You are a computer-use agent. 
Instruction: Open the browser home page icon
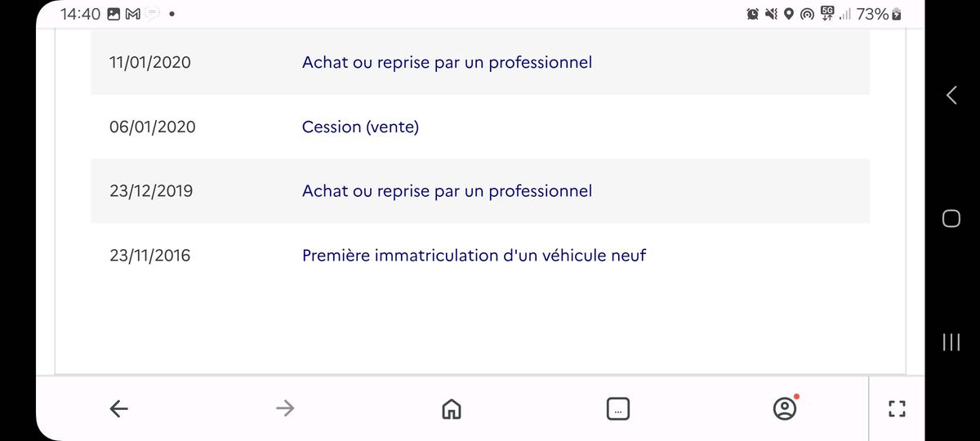click(451, 409)
